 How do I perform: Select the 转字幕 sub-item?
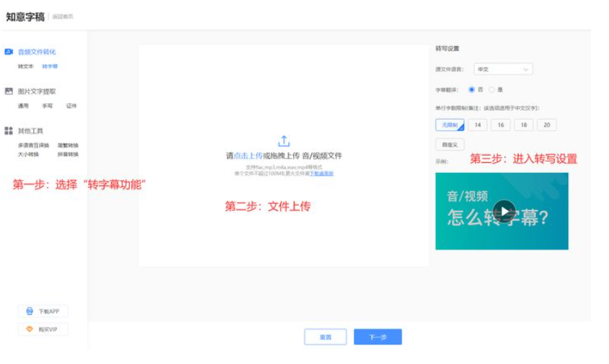click(50, 66)
